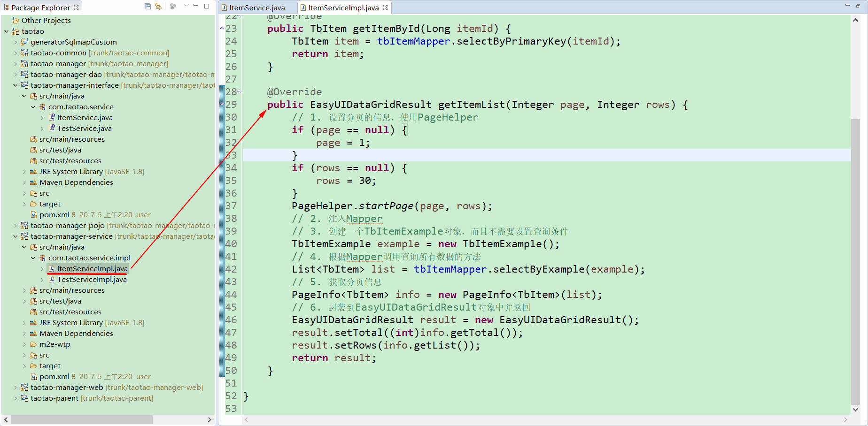Click the com.taotao.service.impl package icon
868x426 pixels.
pos(42,258)
